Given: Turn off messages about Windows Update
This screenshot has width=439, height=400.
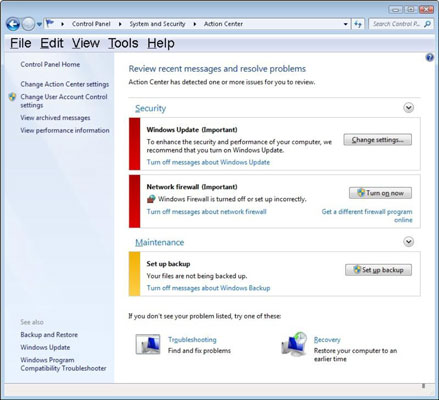Looking at the screenshot, I should coord(208,162).
